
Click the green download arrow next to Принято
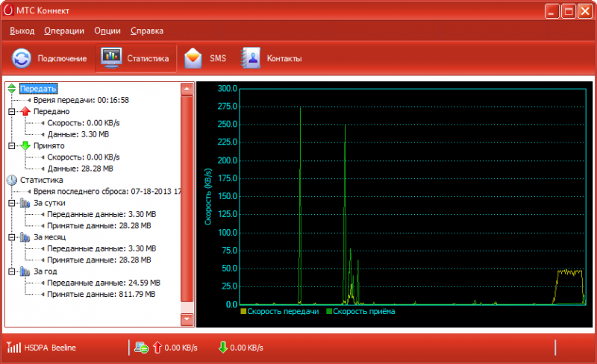[x=25, y=145]
